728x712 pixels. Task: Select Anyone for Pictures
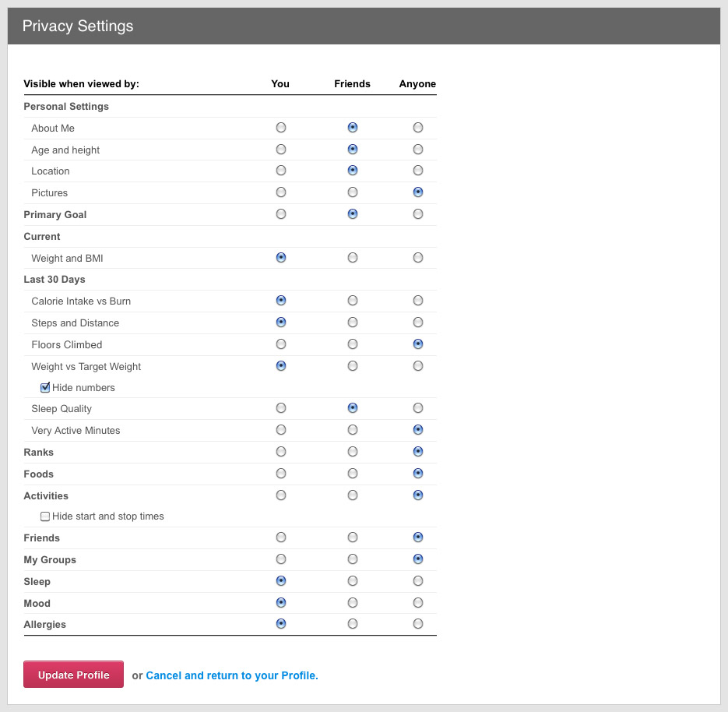pos(418,192)
